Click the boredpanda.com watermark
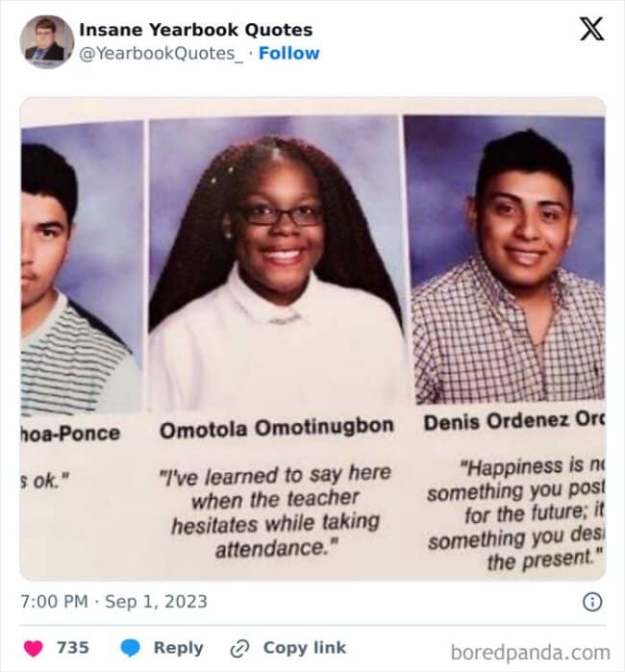 click(530, 652)
